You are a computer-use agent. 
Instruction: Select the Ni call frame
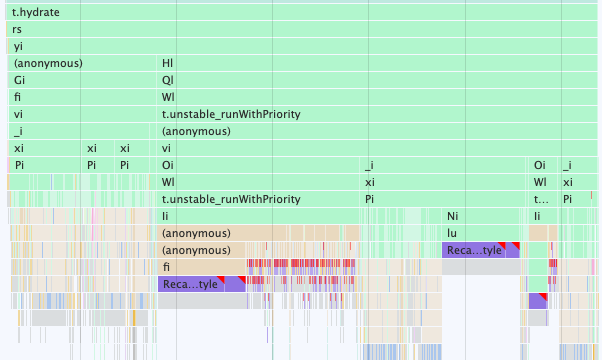pos(481,216)
